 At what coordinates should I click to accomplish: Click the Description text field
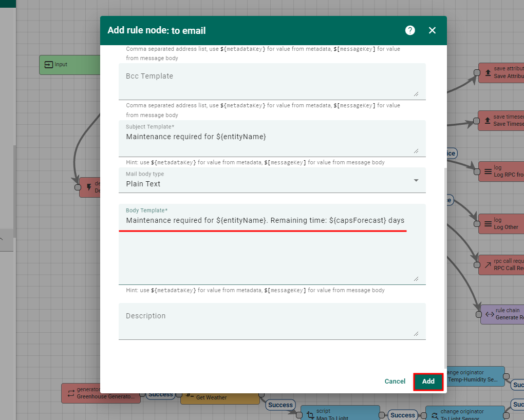272,321
